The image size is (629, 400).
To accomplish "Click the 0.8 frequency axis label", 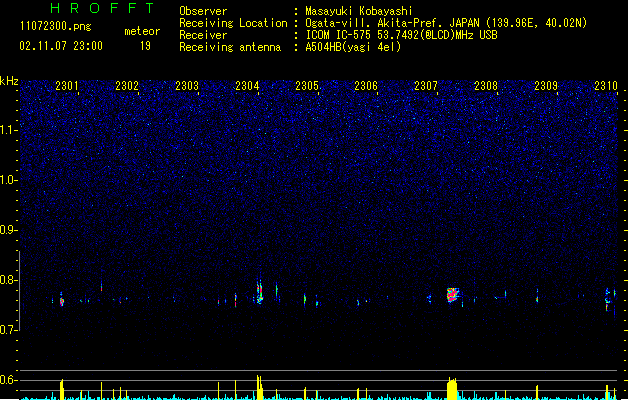I will pyautogui.click(x=8, y=280).
